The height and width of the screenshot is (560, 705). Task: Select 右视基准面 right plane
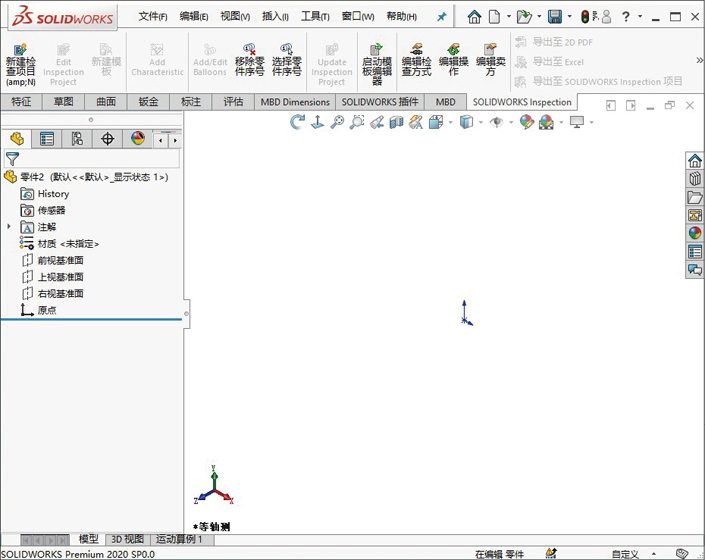53,293
